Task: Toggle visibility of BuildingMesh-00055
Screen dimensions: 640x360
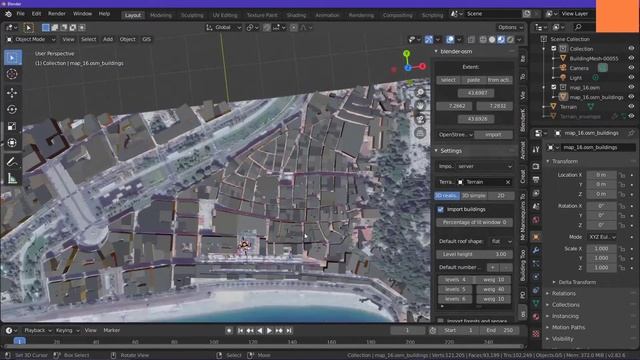Action: point(631,58)
